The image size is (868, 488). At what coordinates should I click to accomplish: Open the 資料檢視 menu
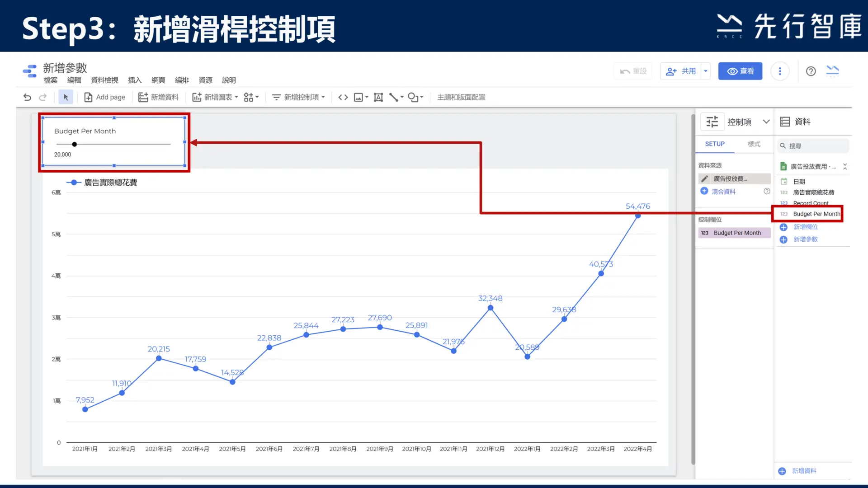click(x=104, y=80)
